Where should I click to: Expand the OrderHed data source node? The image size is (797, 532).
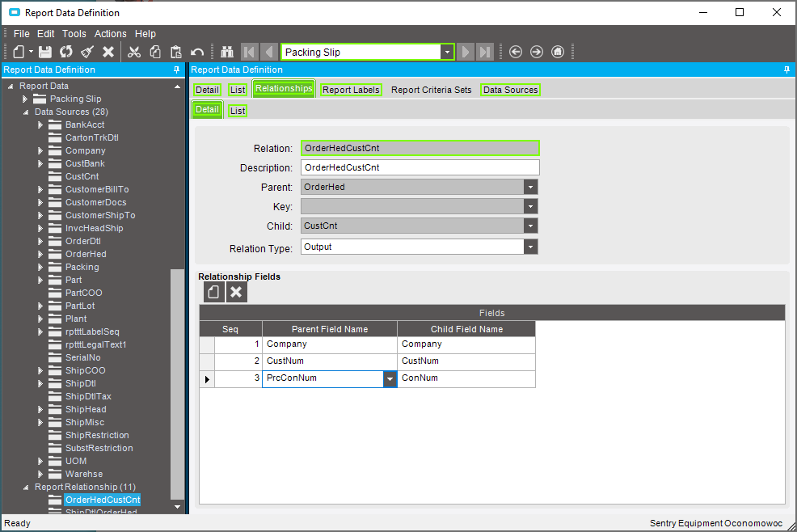coord(40,254)
